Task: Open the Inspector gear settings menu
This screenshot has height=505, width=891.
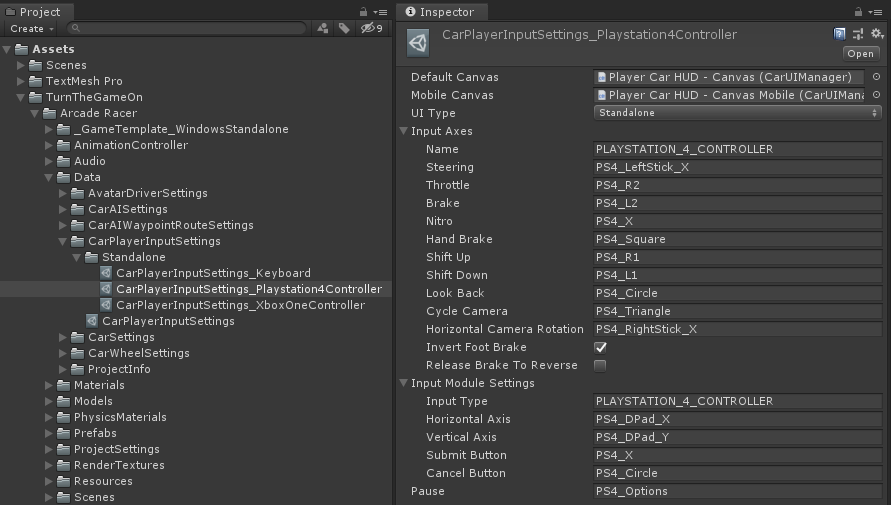Action: (x=877, y=34)
